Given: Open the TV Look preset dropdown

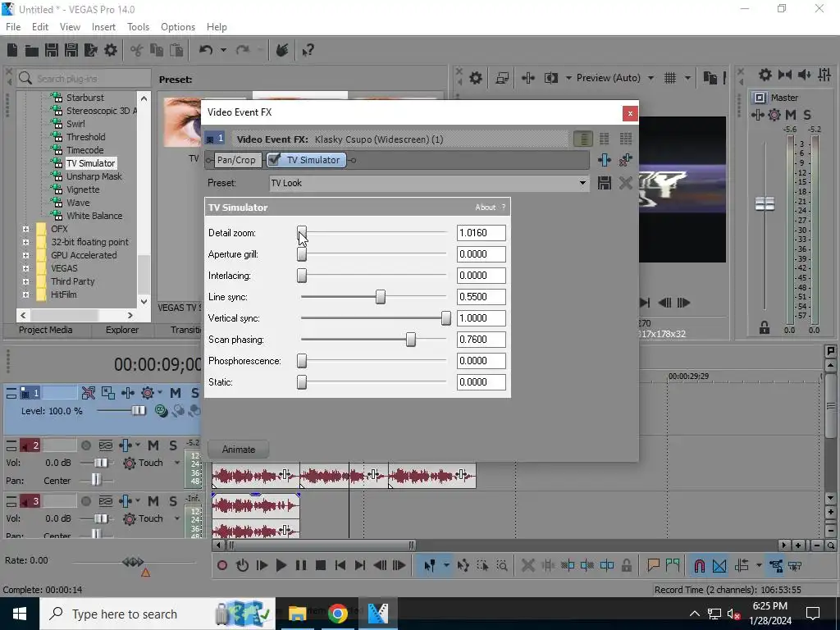Looking at the screenshot, I should 582,183.
